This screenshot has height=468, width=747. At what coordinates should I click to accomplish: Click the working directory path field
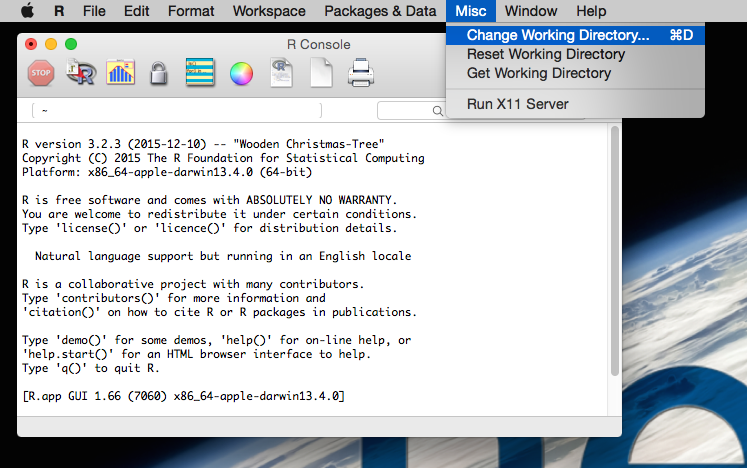tap(177, 111)
